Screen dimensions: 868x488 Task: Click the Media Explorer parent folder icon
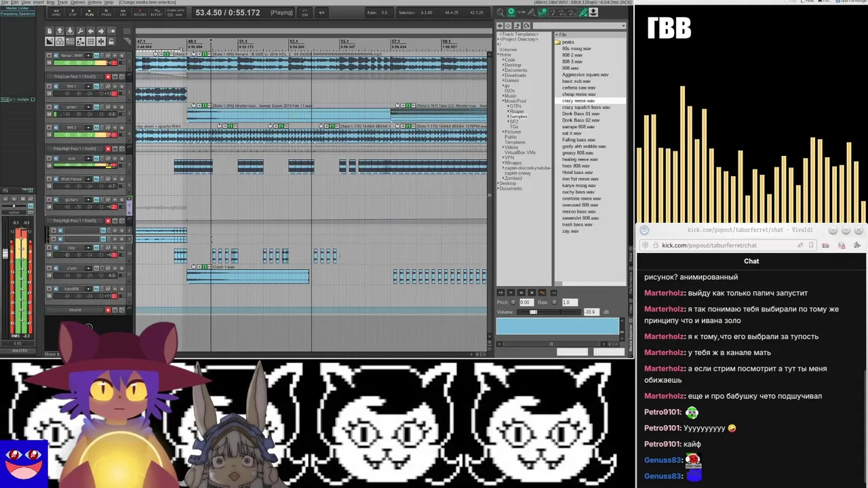click(517, 26)
